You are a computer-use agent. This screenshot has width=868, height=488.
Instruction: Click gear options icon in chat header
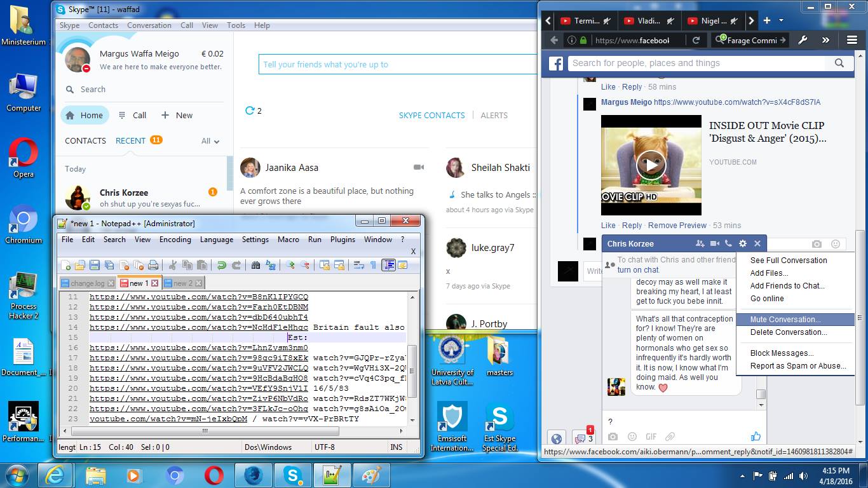pos(743,243)
